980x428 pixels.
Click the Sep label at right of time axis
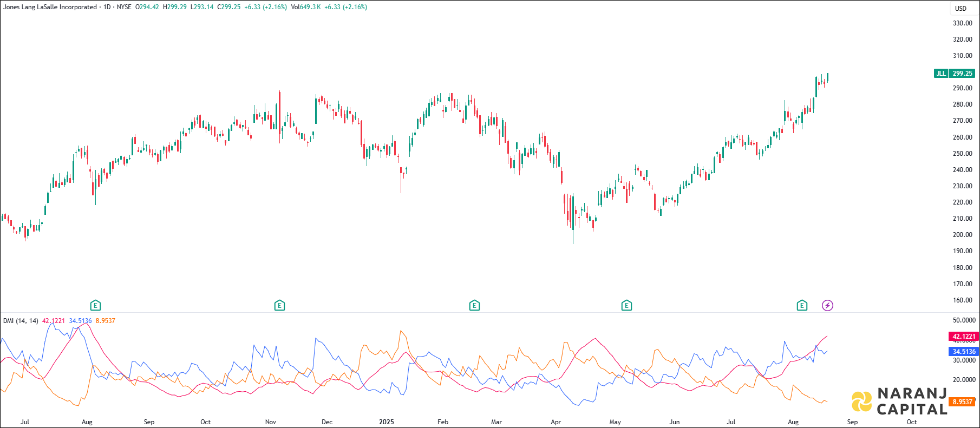pos(852,422)
